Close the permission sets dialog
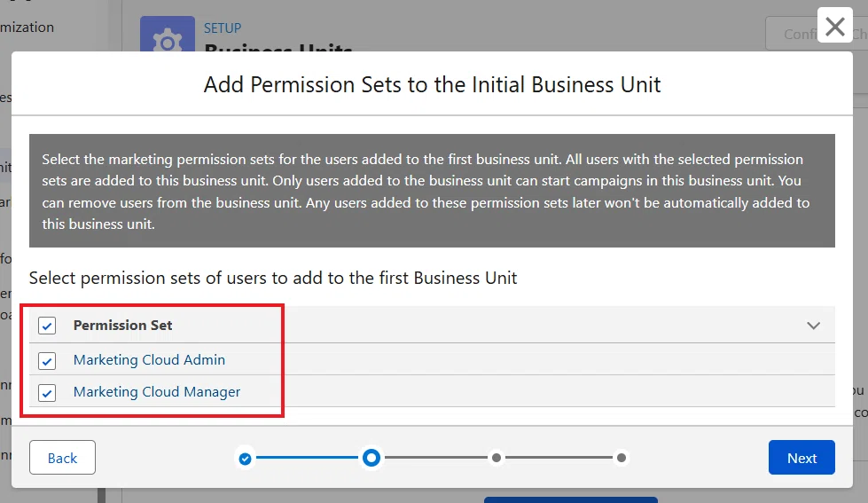The width and height of the screenshot is (868, 503). coord(835,26)
